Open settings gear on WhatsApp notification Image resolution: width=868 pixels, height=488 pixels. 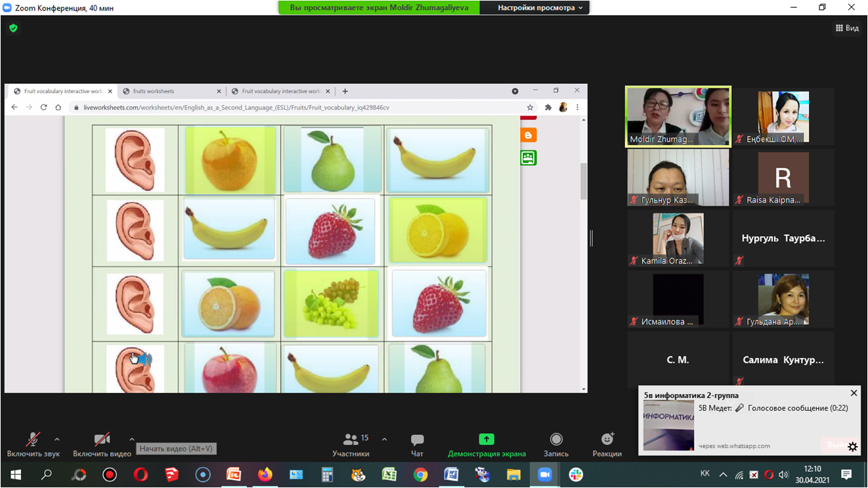[x=852, y=447]
